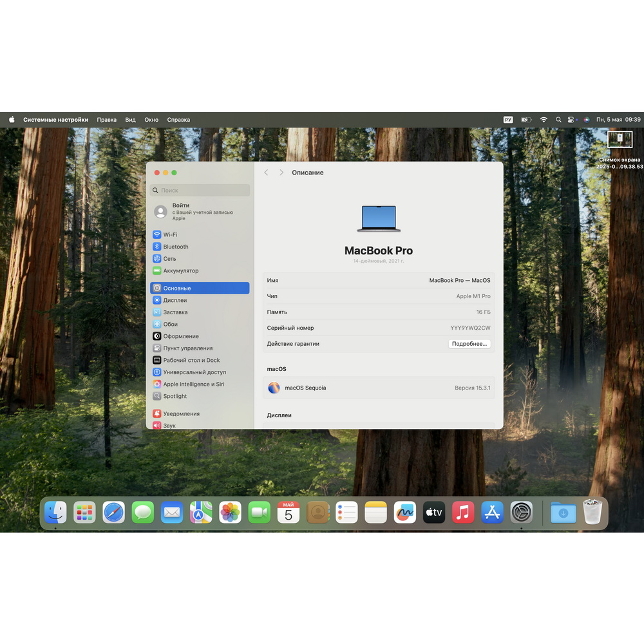Click macOS Sequoia version row

379,388
